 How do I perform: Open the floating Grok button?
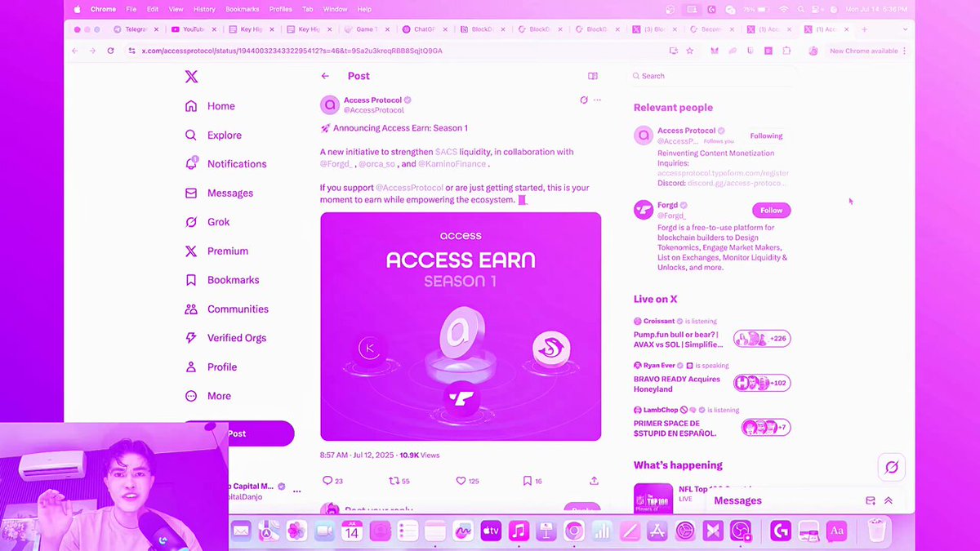891,468
